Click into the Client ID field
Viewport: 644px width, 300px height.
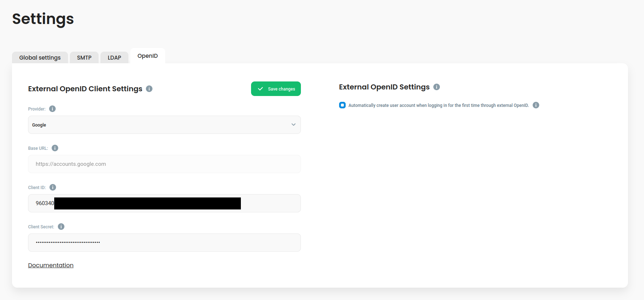click(x=270, y=203)
